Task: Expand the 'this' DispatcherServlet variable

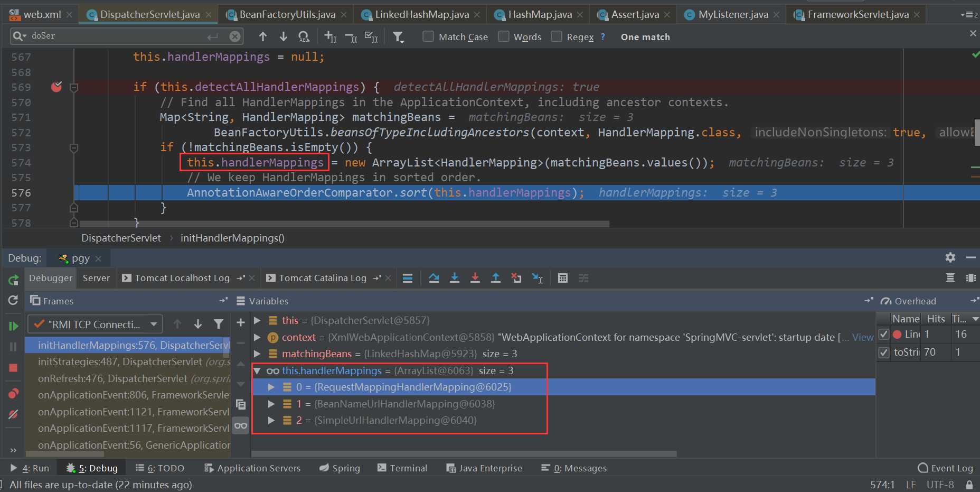Action: pos(257,320)
